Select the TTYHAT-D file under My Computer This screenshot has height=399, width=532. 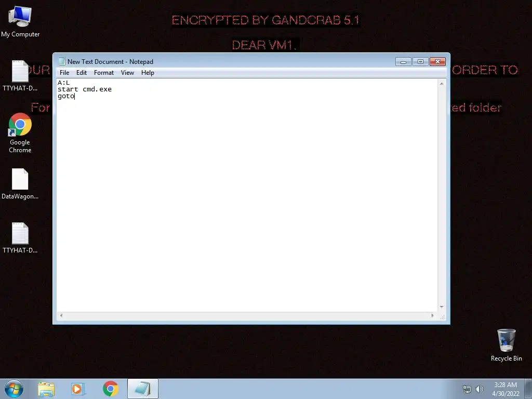pos(20,76)
